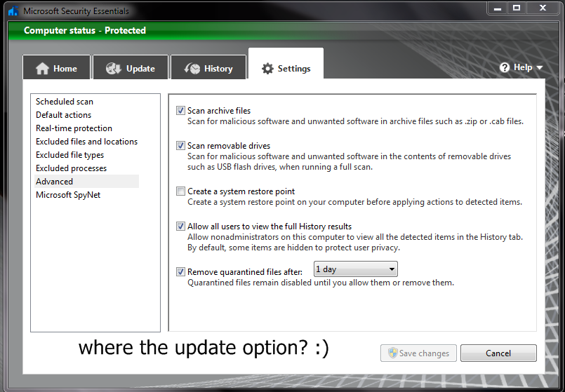Open Microsoft SpyNet settings
565x392 pixels.
[x=68, y=195]
